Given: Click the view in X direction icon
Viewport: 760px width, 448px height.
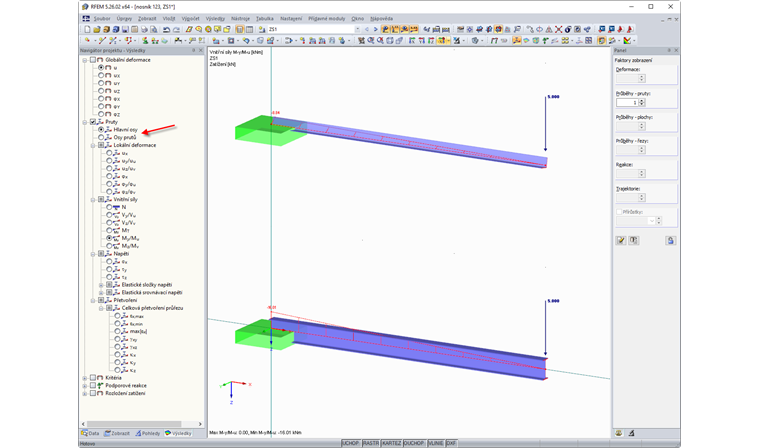Looking at the screenshot, I should [412, 40].
